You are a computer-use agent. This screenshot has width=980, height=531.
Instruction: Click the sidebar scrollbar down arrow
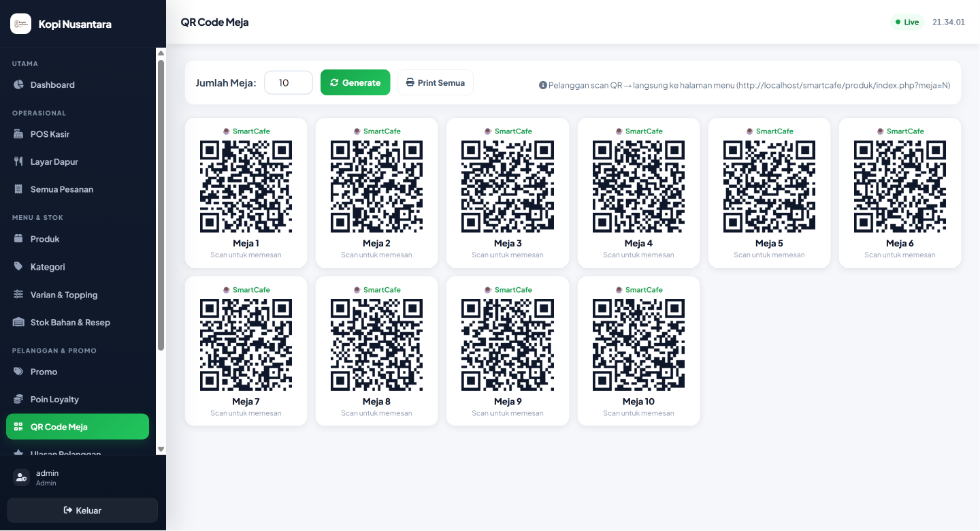[x=161, y=449]
